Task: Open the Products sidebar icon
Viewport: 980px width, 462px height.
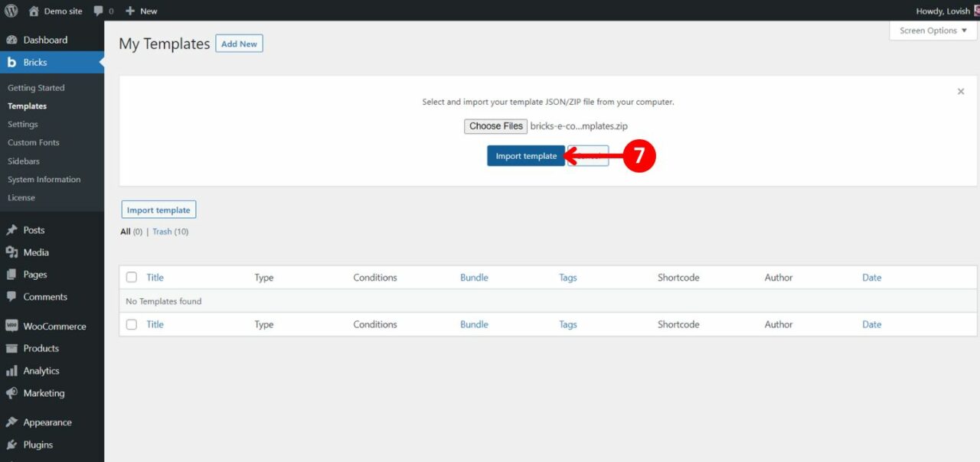Action: pos(13,348)
